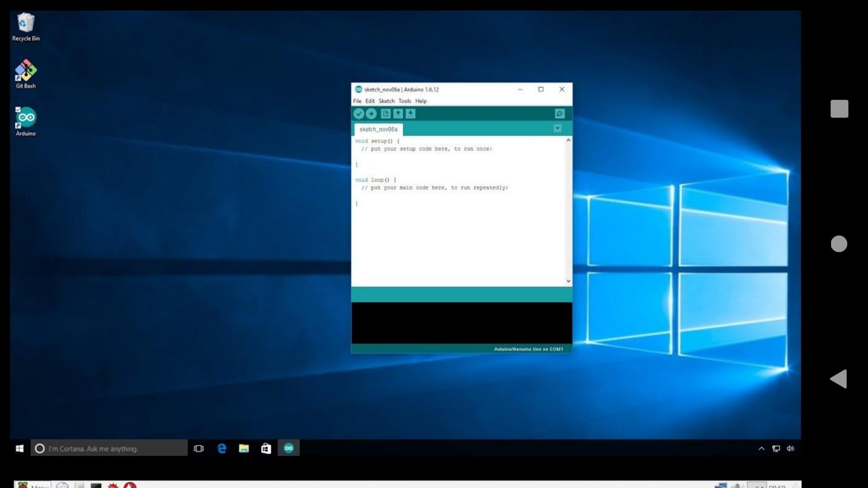Save the sketch with the down-arrow icon
Image resolution: width=868 pixels, height=488 pixels.
[x=411, y=113]
